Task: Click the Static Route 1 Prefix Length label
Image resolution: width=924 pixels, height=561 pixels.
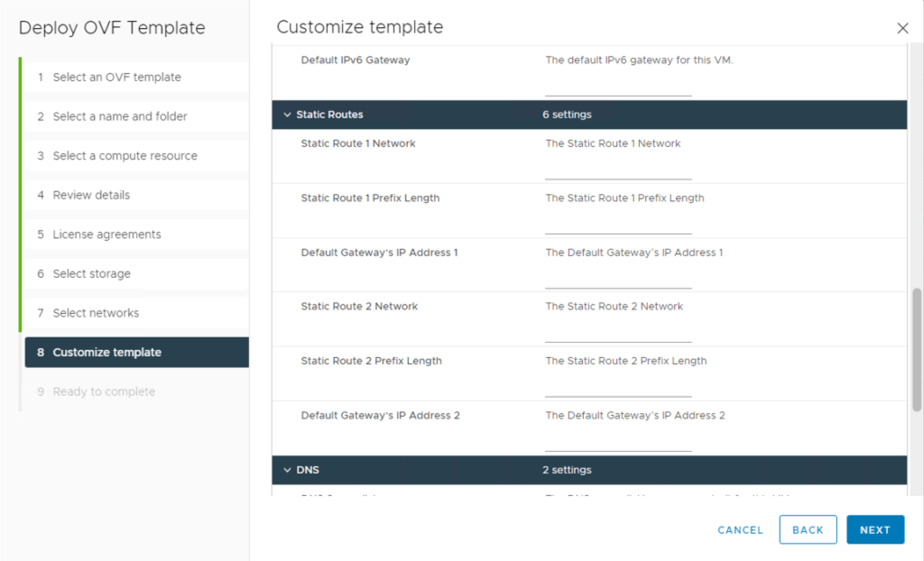Action: pyautogui.click(x=370, y=198)
